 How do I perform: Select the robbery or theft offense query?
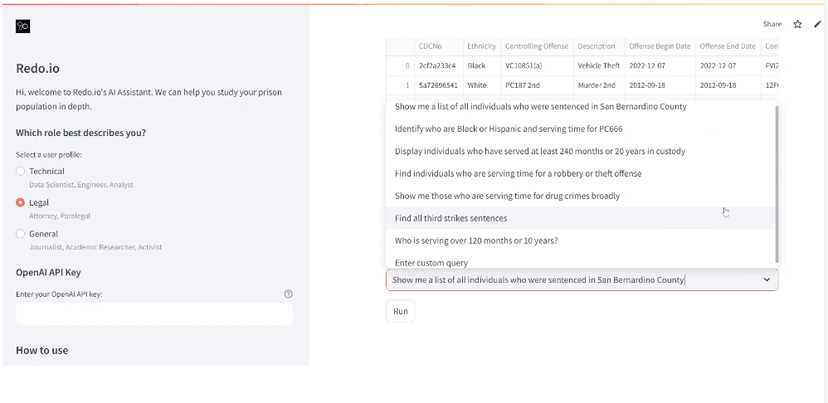coord(518,174)
